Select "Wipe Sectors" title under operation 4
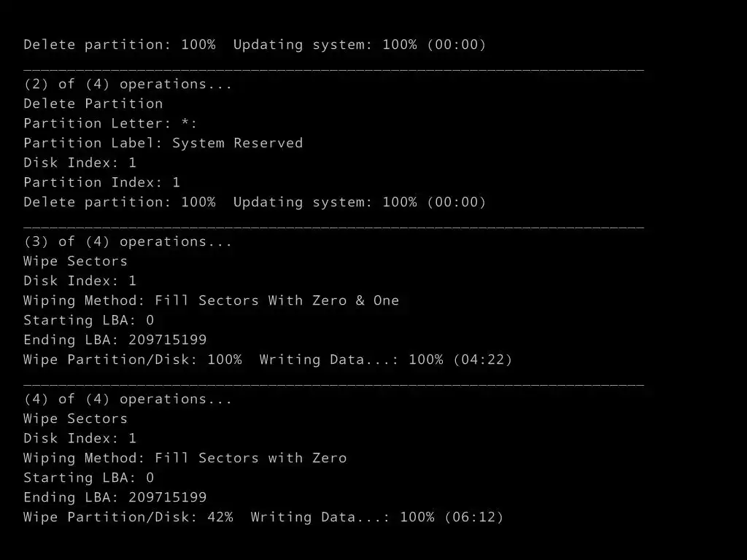This screenshot has width=747, height=560. (75, 419)
